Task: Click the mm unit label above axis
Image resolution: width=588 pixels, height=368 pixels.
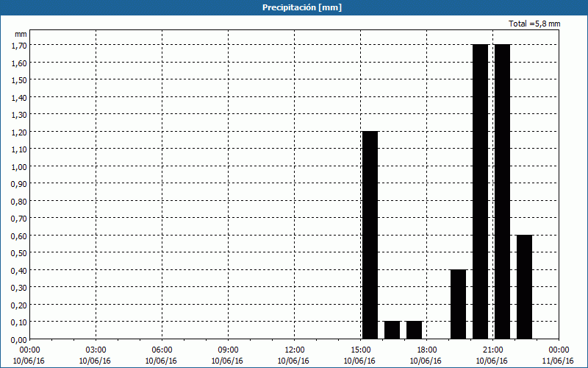Action: pyautogui.click(x=21, y=34)
